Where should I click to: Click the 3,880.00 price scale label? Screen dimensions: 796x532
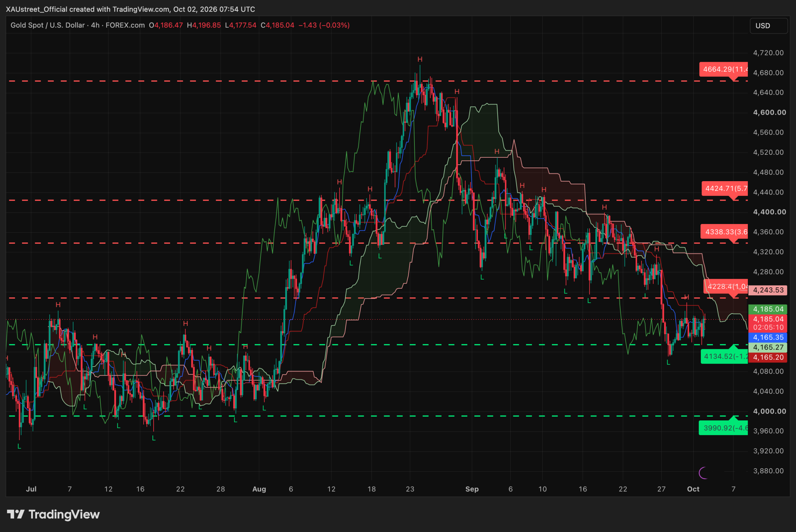(769, 471)
